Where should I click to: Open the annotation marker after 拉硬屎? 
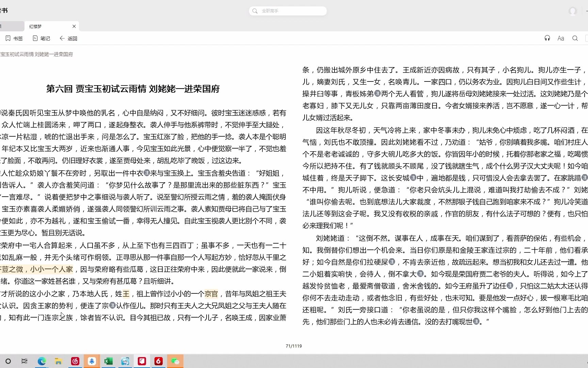pos(392,262)
